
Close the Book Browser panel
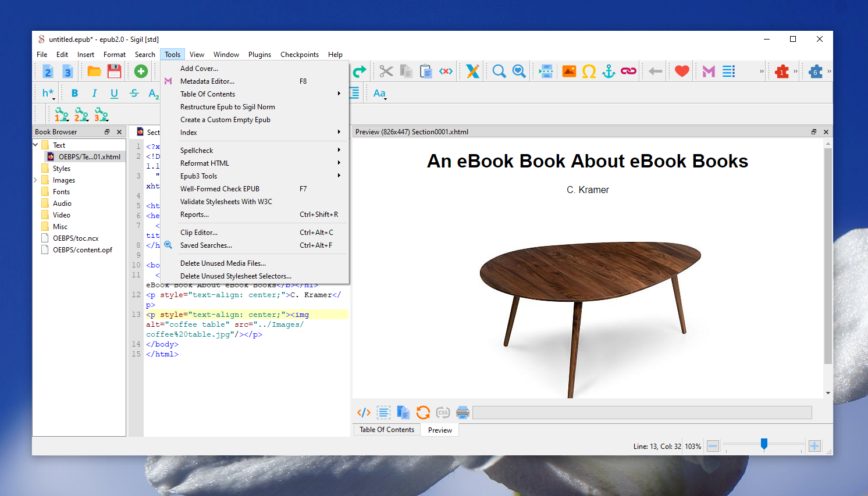(119, 132)
